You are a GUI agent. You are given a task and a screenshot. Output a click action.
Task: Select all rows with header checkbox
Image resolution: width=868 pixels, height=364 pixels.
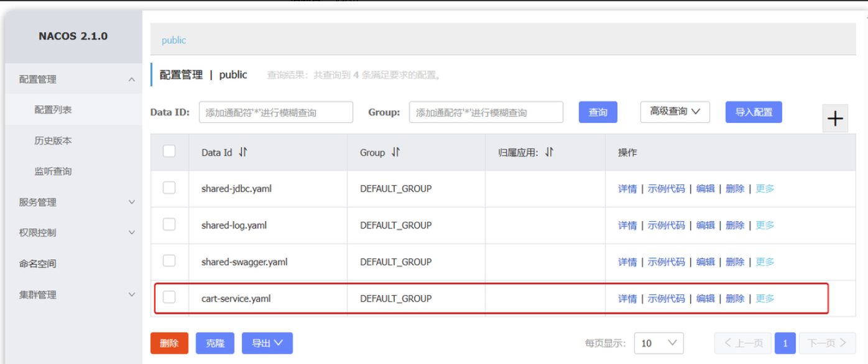point(169,151)
